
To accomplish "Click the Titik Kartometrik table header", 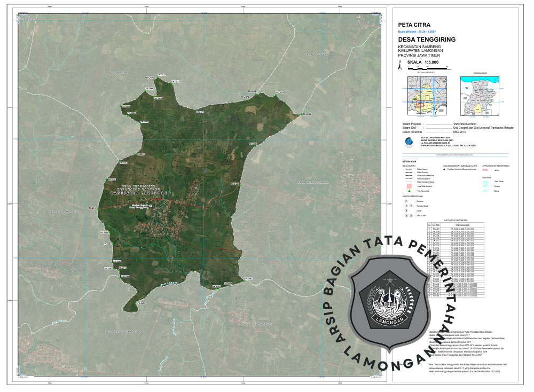I will (462, 225).
